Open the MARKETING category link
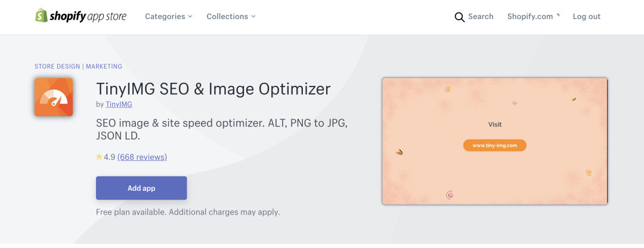 click(x=104, y=67)
